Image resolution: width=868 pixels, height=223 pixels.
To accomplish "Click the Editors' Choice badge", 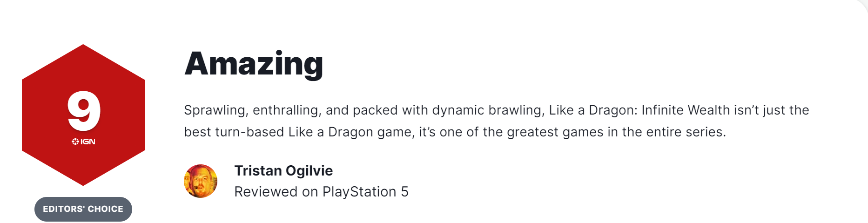I will click(83, 209).
